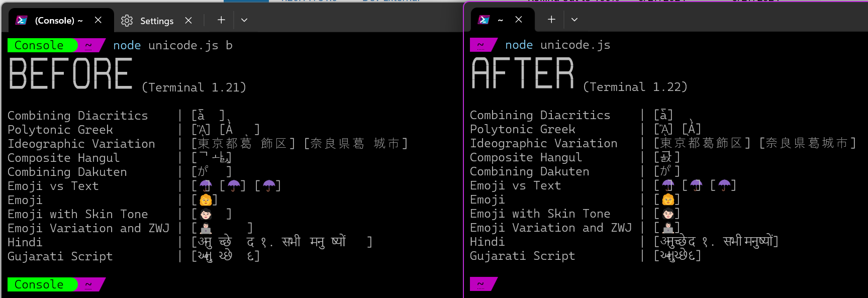
Task: Click 'Emoji vs Text' in AFTER window
Action: [x=516, y=185]
